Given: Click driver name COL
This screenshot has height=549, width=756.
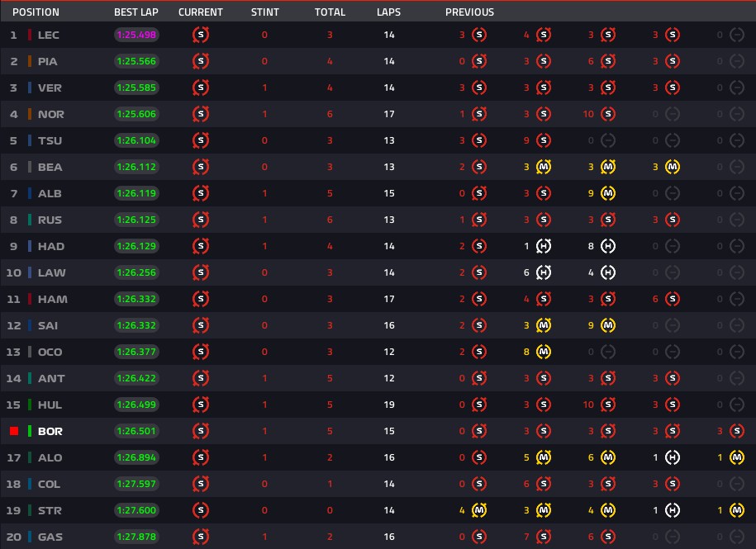Looking at the screenshot, I should 50,484.
